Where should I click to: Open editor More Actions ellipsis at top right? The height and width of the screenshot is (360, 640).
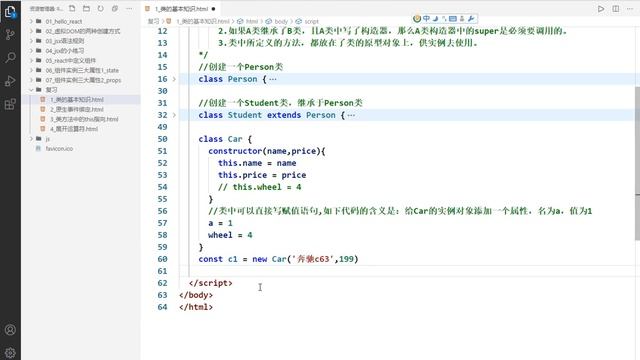[630, 9]
